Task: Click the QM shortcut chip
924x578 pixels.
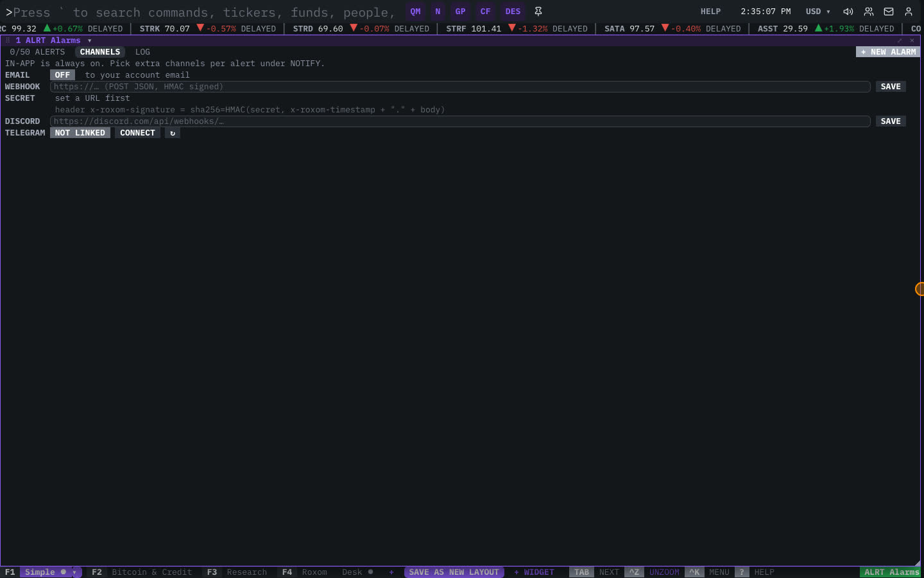Action: (x=416, y=12)
